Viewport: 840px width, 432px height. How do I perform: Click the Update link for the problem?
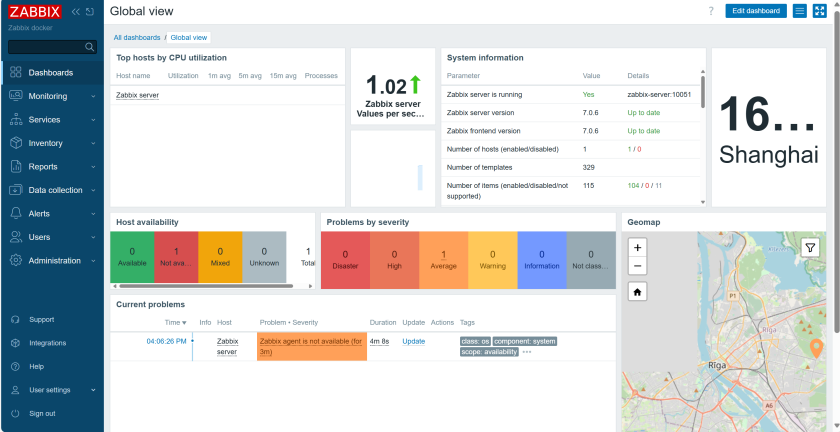414,341
